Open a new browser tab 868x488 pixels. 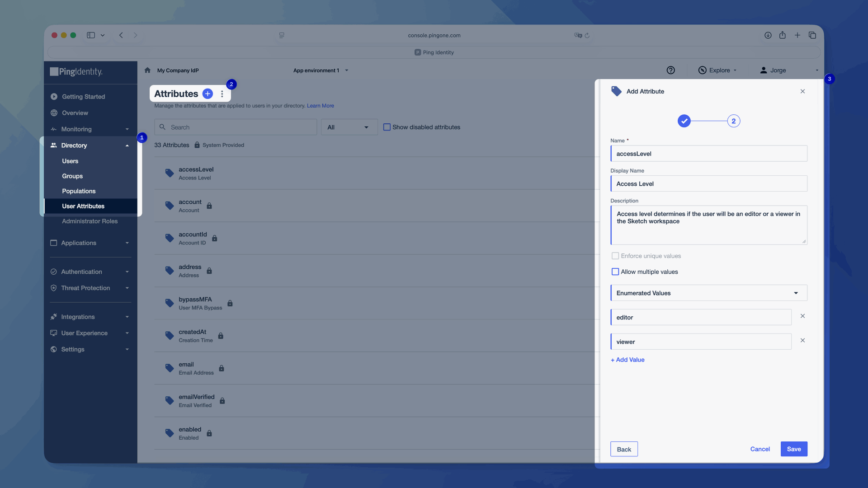pos(797,35)
